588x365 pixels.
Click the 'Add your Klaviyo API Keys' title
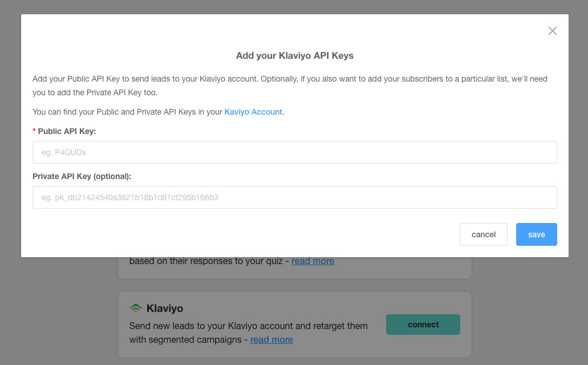pos(295,55)
